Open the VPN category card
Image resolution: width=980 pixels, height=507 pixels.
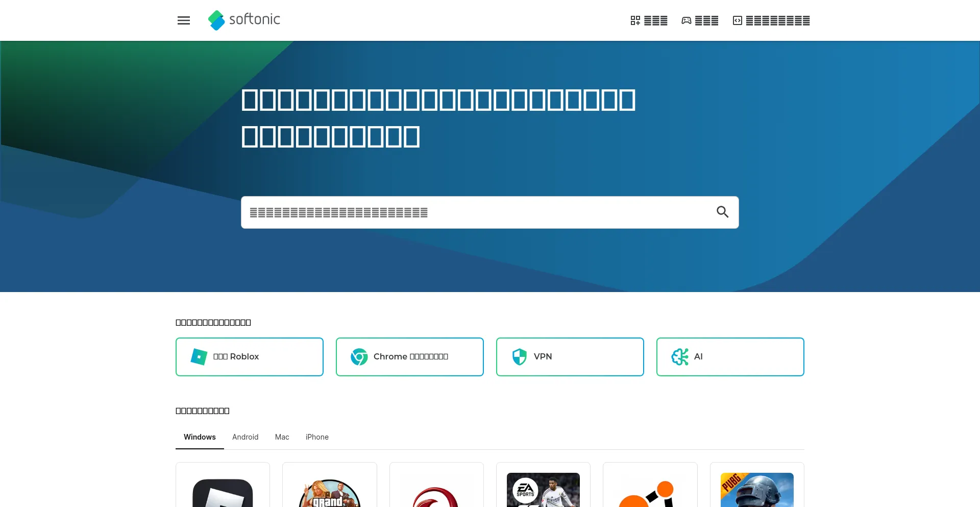point(570,356)
